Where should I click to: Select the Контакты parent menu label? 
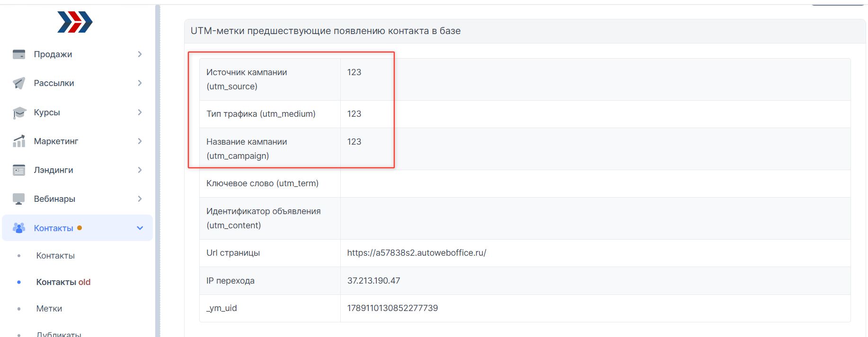[53, 228]
